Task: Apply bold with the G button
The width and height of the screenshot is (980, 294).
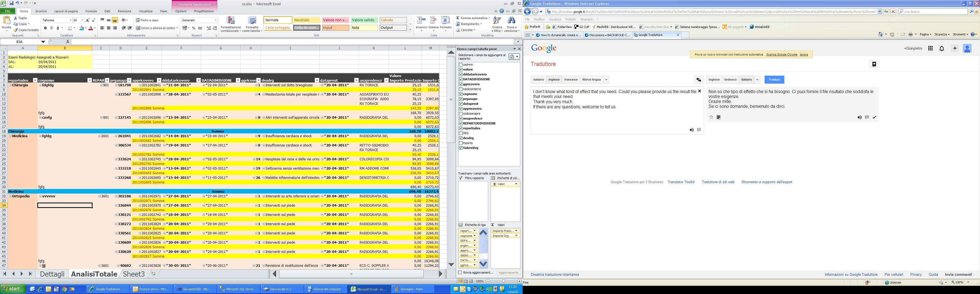Action: [45, 28]
